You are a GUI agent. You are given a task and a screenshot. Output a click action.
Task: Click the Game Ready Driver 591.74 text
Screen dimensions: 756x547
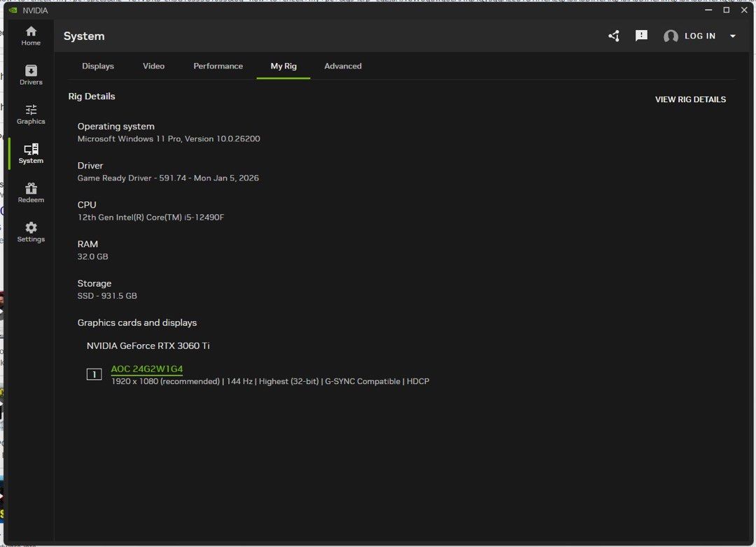tap(168, 178)
